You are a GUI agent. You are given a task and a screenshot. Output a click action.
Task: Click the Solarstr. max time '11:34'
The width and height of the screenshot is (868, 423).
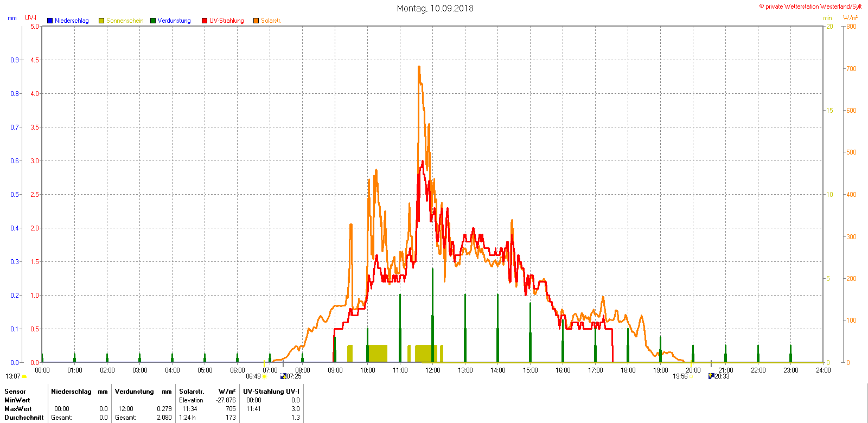pyautogui.click(x=190, y=409)
